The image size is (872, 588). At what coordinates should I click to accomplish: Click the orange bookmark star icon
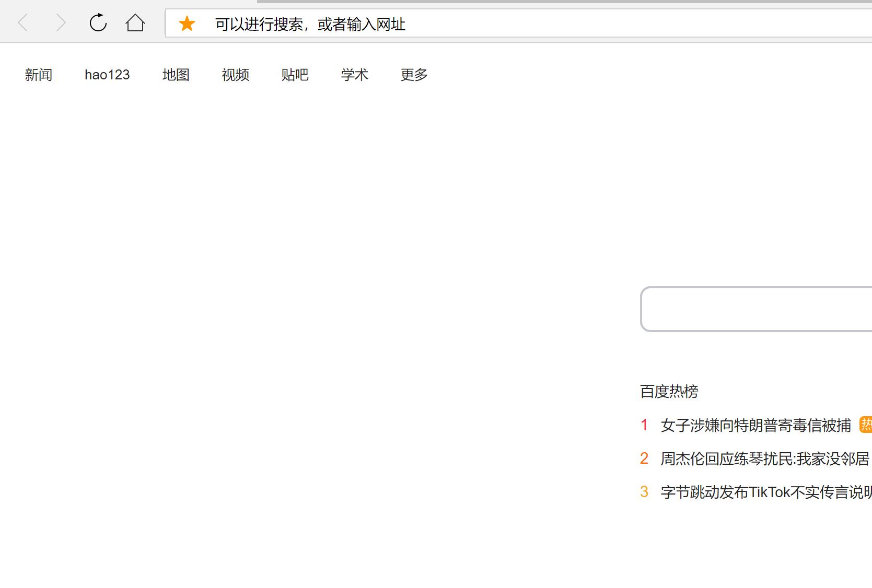point(187,23)
